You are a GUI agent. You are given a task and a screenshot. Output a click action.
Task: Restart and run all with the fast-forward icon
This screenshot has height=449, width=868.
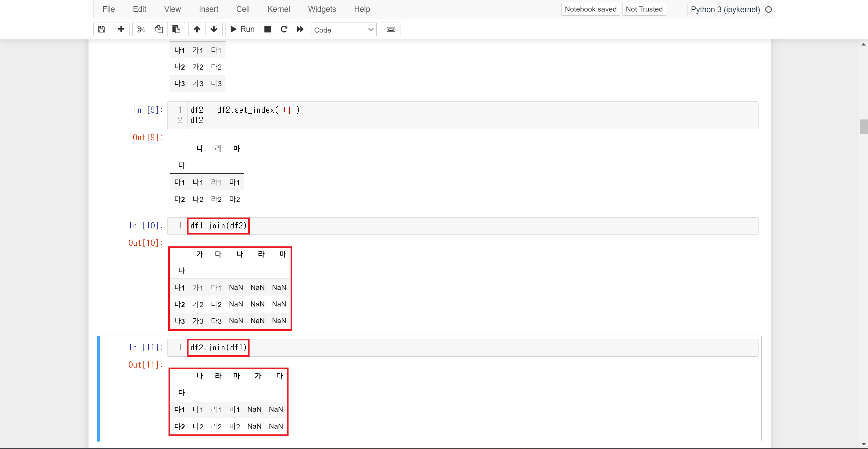pos(300,29)
